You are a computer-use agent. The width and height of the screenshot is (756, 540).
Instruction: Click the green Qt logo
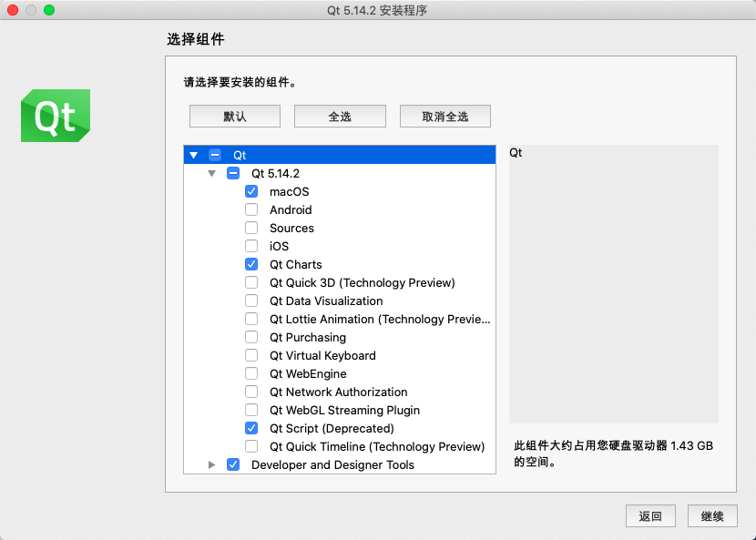click(55, 116)
